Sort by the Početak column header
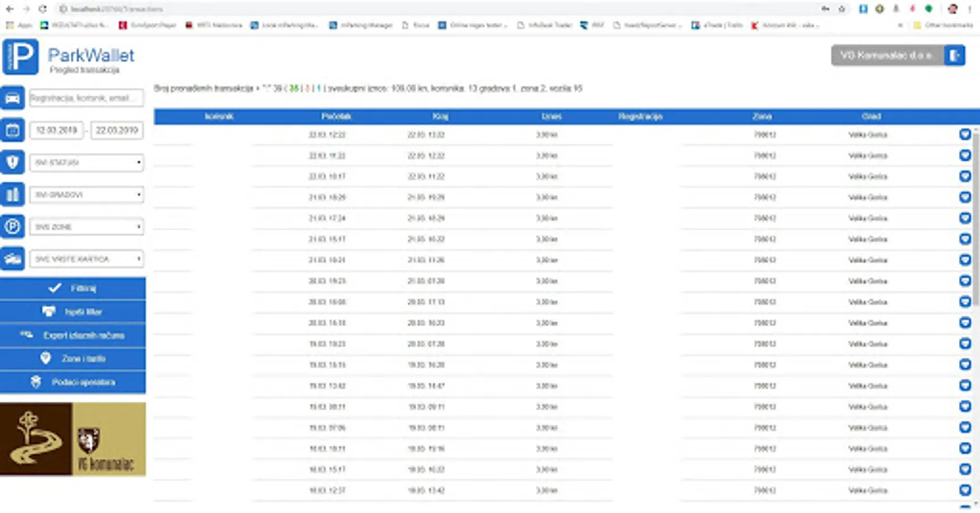Screen dimensions: 980x513 point(336,116)
